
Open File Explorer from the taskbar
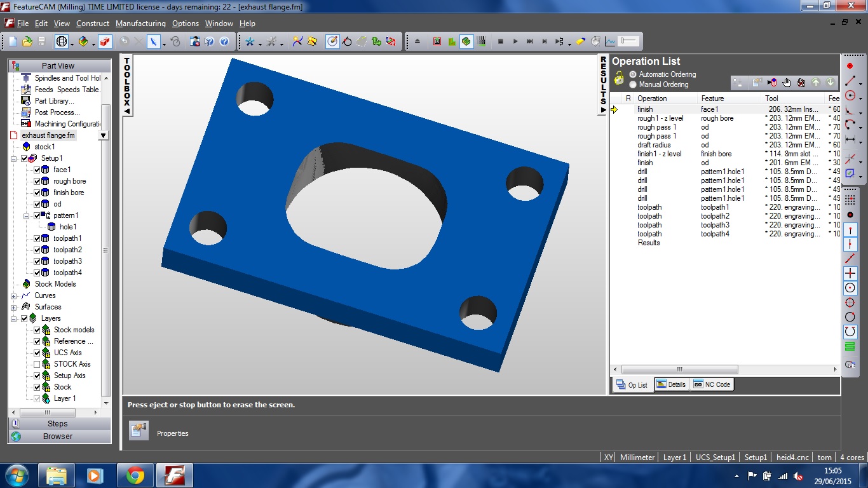coord(56,475)
